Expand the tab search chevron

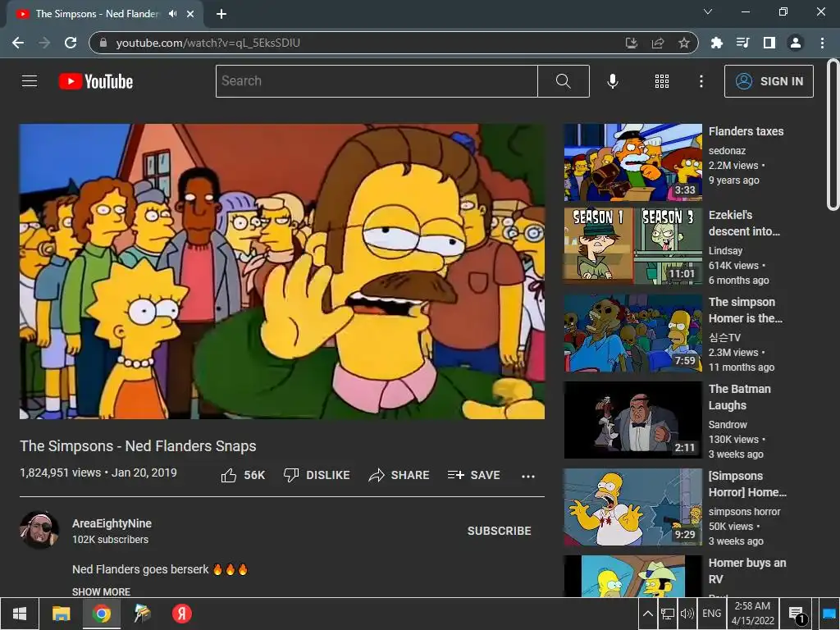708,11
